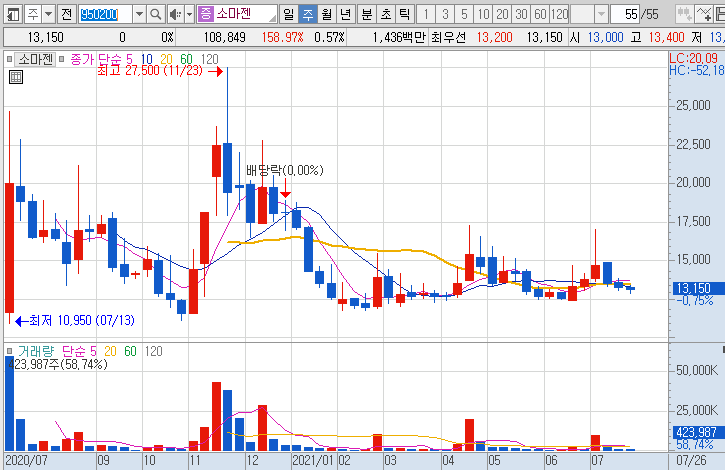Viewport: 725px width, 470px height.
Task: Click the open price 13,000 in info bar
Action: 606,37
